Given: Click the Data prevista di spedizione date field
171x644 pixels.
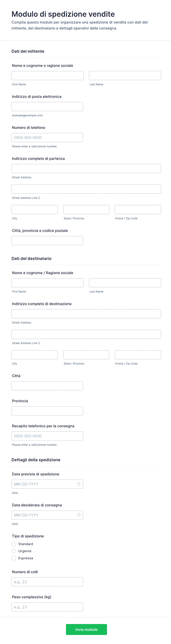Looking at the screenshot, I should [x=47, y=484].
